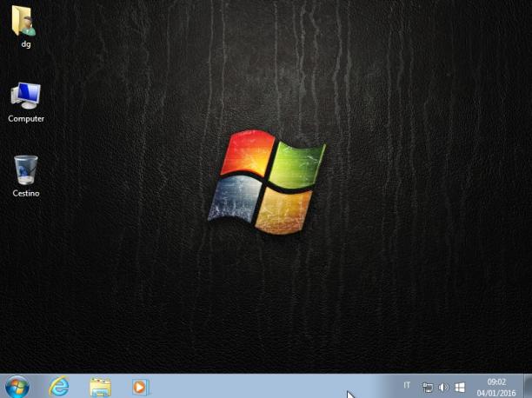Click the 'Computer' icon label text
The image size is (532, 398).
point(26,118)
